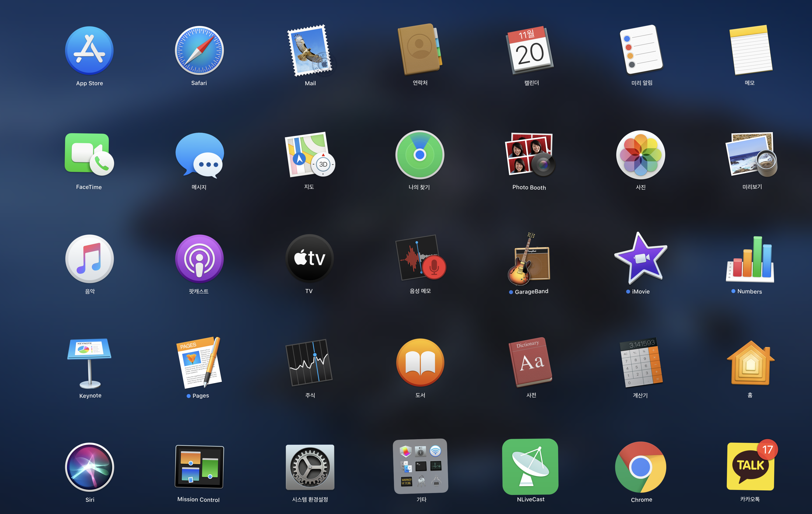
Task: Open Photo Booth app
Action: coord(530,154)
